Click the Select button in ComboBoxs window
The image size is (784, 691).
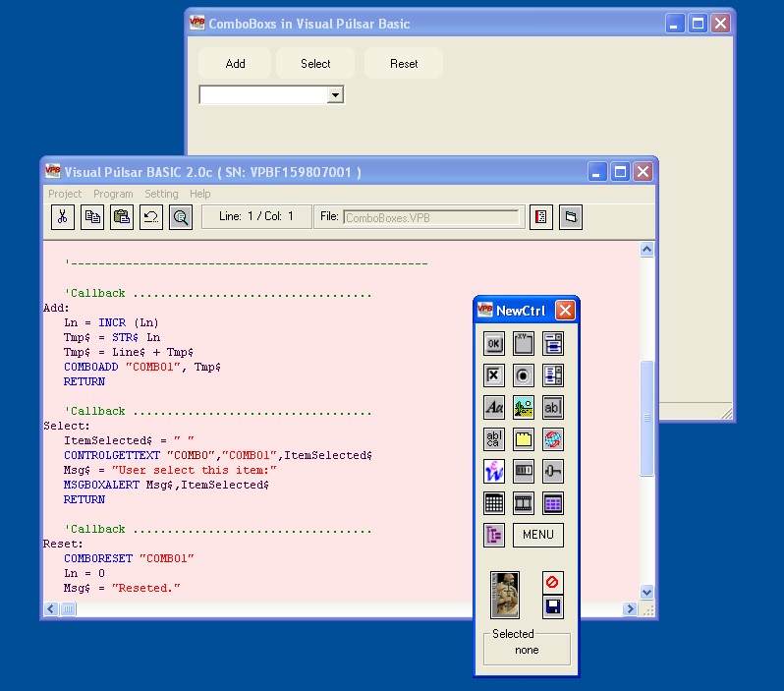click(315, 64)
